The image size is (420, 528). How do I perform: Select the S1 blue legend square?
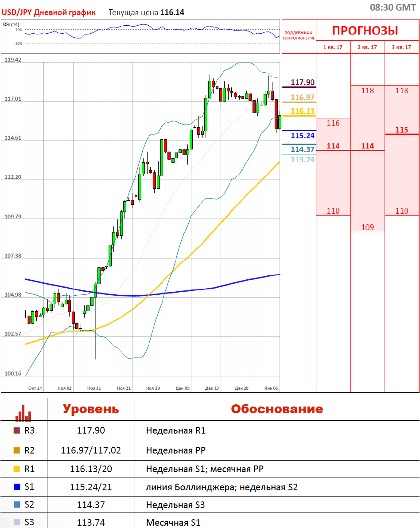point(17,487)
